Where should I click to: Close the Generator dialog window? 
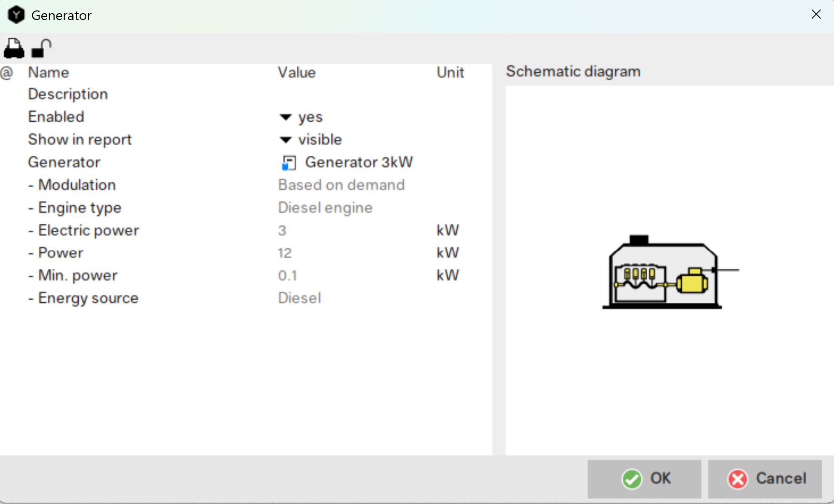816,15
